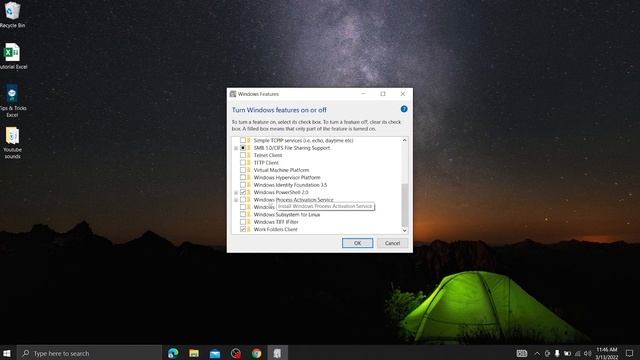Open the Youtube sounds desktop folder
640x360 pixels.
(x=12, y=143)
